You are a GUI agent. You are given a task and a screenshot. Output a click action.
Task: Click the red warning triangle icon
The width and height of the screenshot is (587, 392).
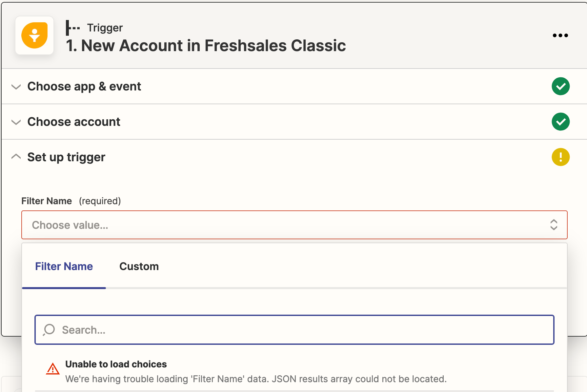(x=52, y=369)
